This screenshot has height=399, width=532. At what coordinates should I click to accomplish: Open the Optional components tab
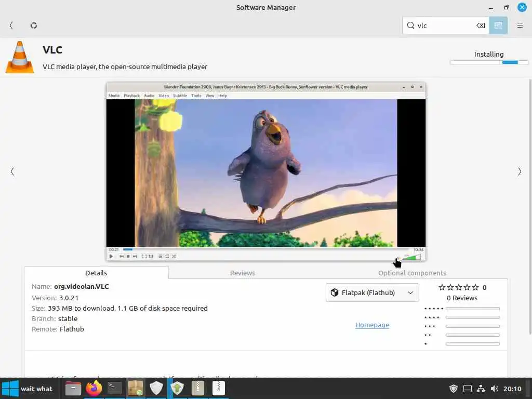coord(412,273)
